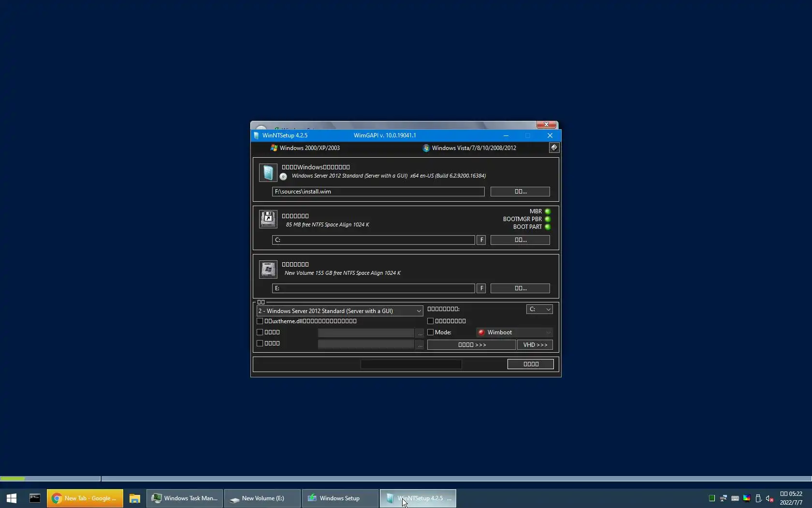This screenshot has height=508, width=812.
Task: Click the VHD >>> button
Action: 535,345
